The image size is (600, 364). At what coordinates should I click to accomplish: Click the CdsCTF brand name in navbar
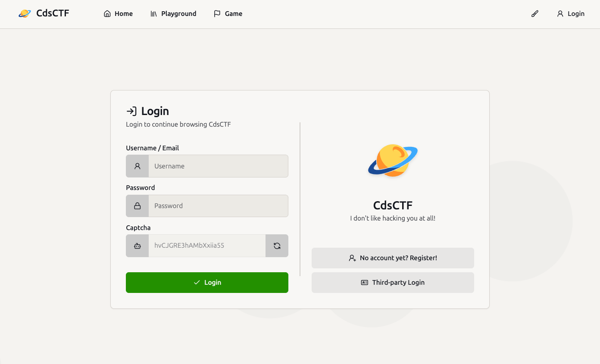[x=53, y=13]
